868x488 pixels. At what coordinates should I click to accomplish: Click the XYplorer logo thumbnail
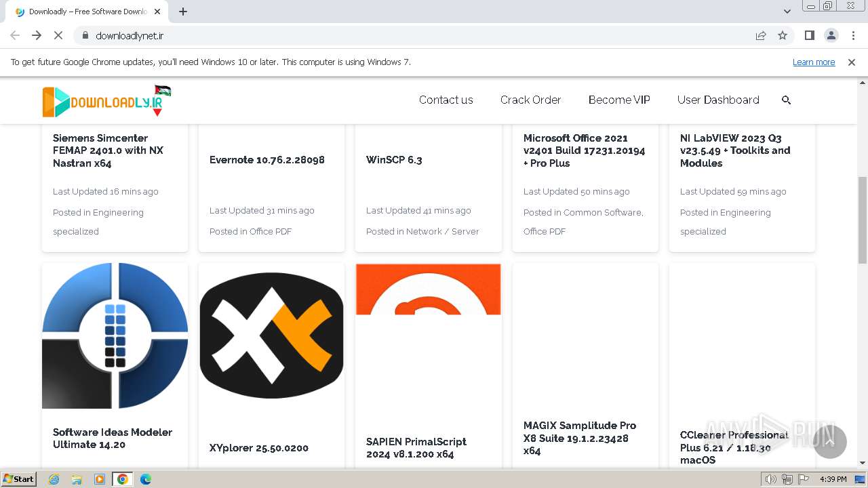(272, 336)
